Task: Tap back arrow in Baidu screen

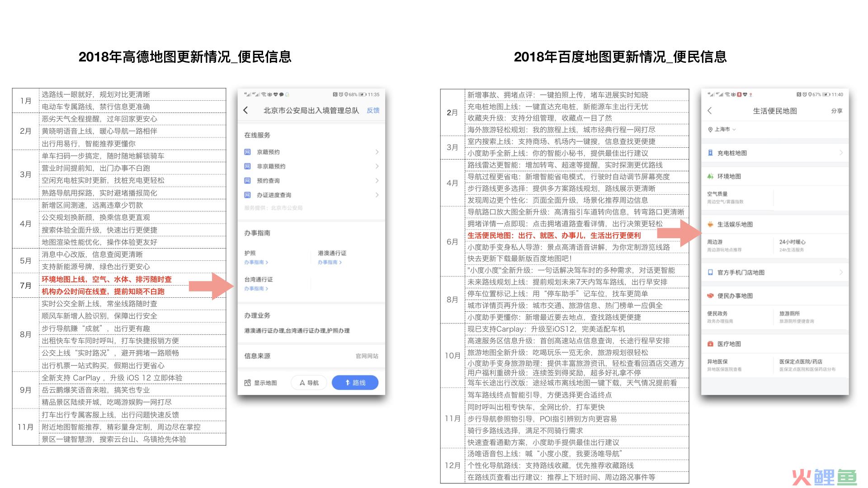Action: pyautogui.click(x=710, y=111)
